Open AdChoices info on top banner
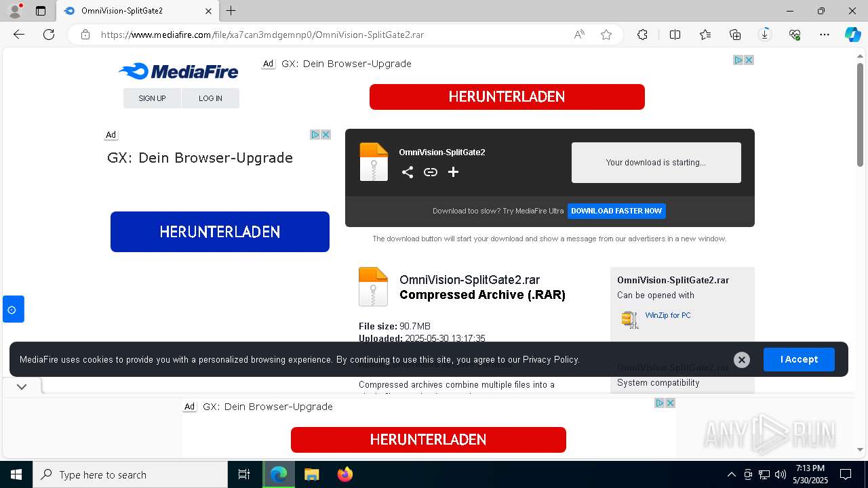Image resolution: width=868 pixels, height=488 pixels. tap(738, 60)
